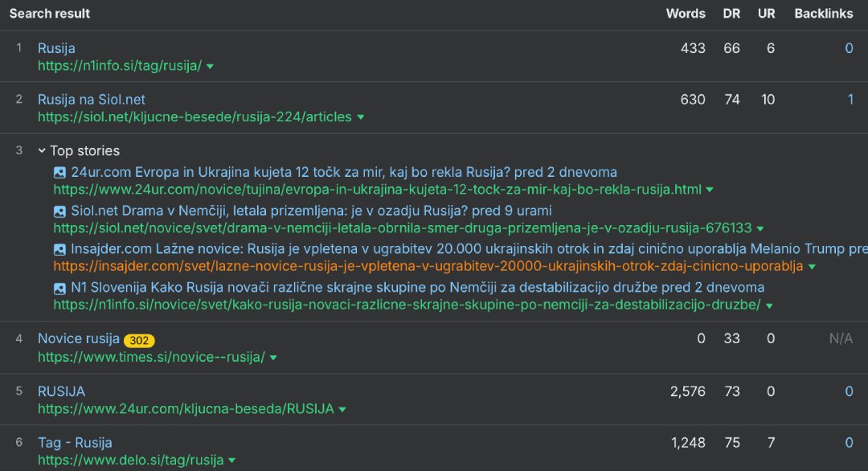Click image icon beside N1 Slovenija story

coord(59,289)
